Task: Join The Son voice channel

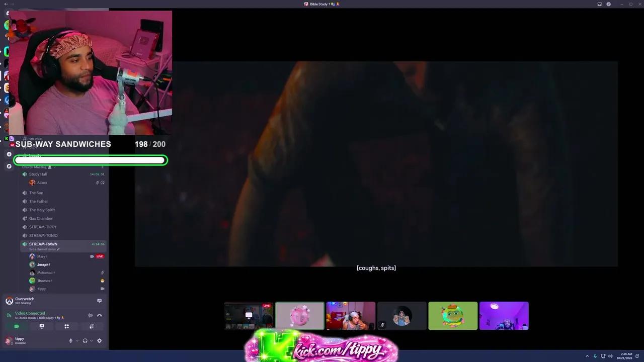Action: pos(63,193)
